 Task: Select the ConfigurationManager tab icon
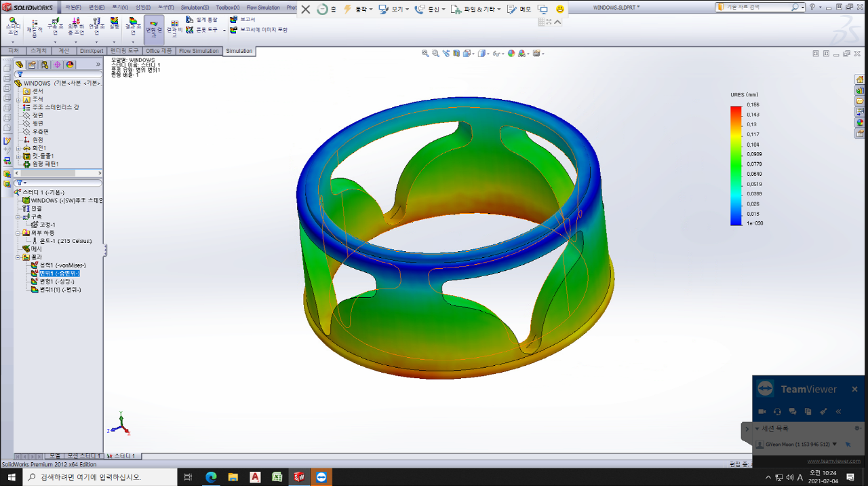[44, 64]
